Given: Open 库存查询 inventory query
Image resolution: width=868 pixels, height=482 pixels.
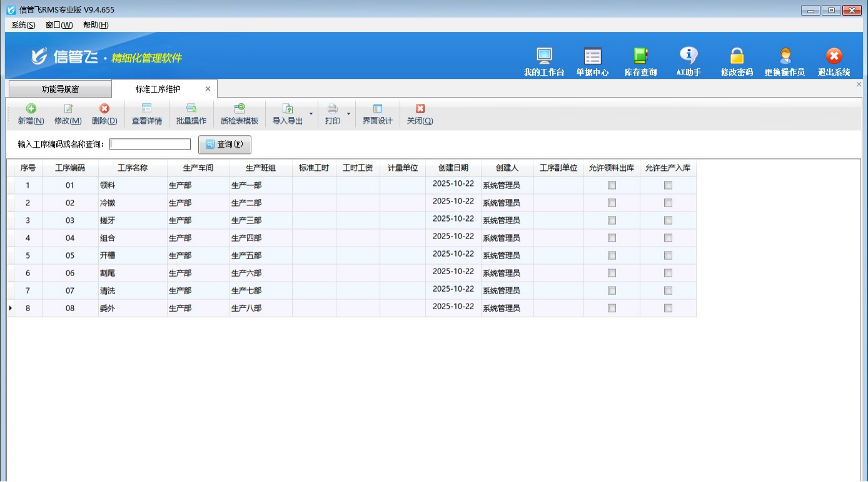Looking at the screenshot, I should coord(640,62).
